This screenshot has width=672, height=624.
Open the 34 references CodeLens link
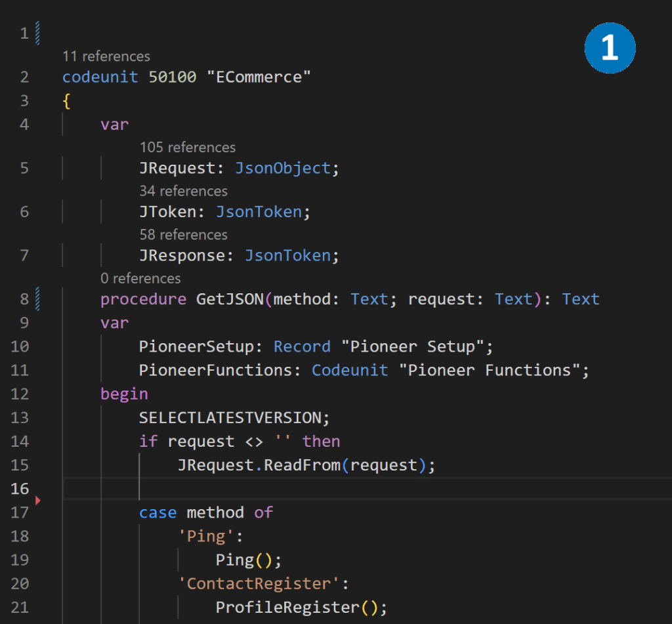point(183,191)
